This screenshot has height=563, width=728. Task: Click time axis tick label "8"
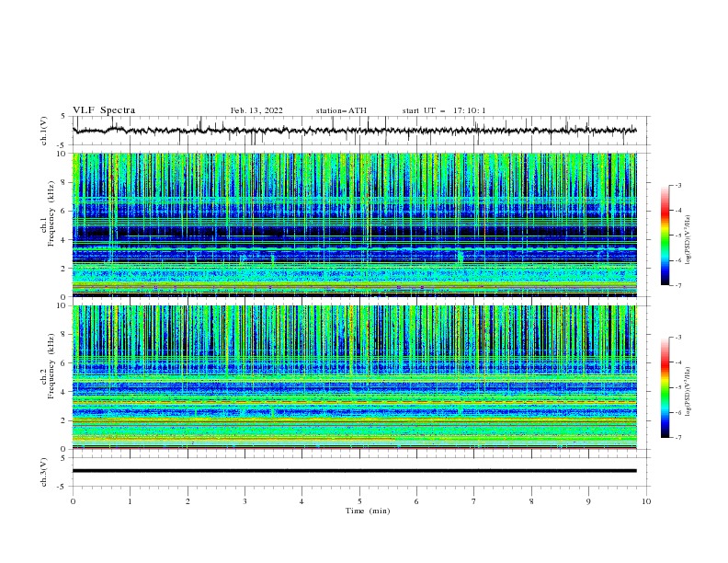531,501
